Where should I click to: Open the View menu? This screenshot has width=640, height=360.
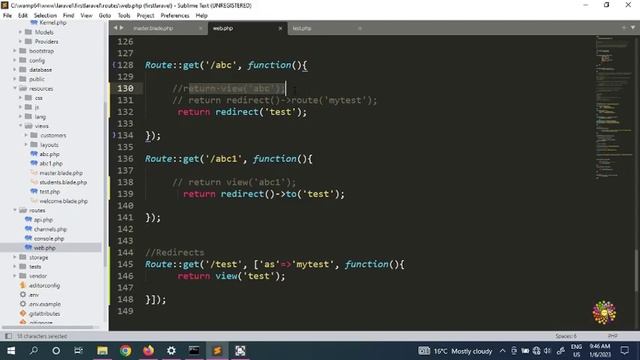pos(87,16)
